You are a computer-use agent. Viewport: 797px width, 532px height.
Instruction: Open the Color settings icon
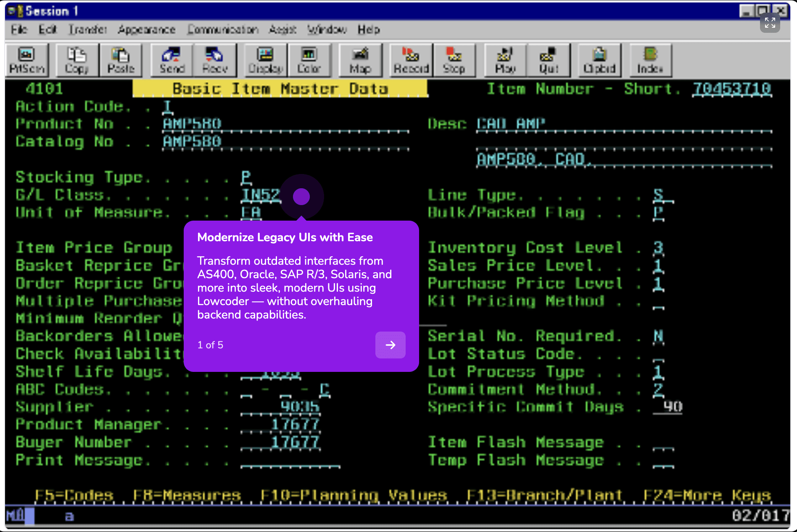309,61
